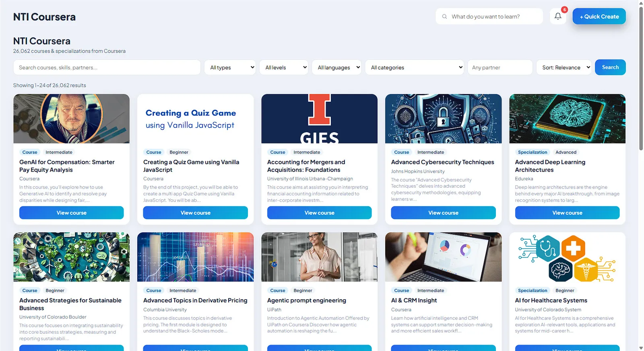Click the 'Columbia University' partner text
Screen dimensions: 644x351
tap(165, 310)
